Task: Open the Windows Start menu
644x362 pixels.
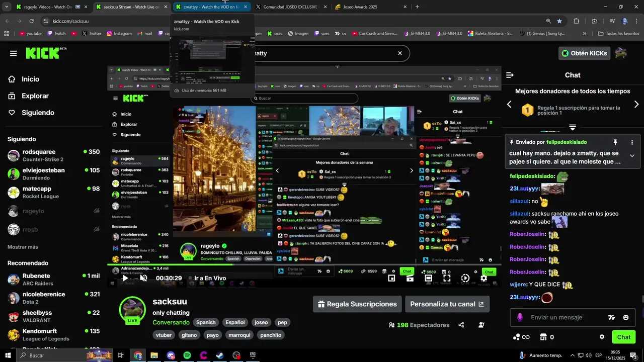Action: point(8,355)
